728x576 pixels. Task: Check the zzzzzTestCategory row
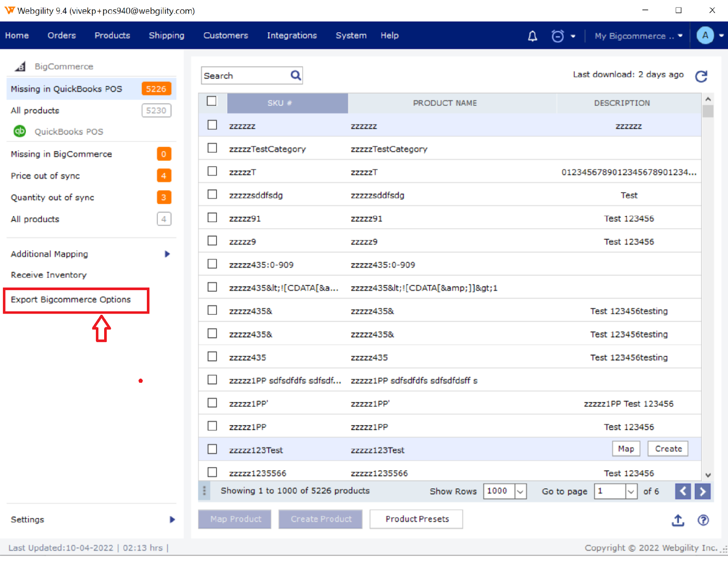[x=212, y=148]
